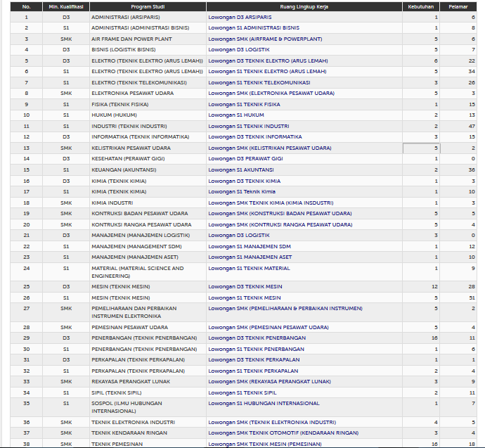485x448 pixels.
Task: Open Lowongan SMK (TEKNIK ELEKTRONIKA INDUSTRI)
Action: point(272,422)
